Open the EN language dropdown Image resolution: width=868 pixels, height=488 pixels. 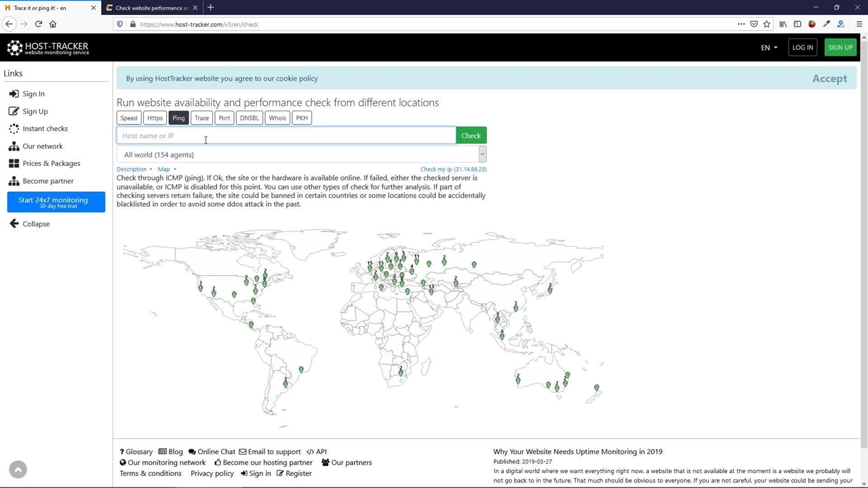(x=769, y=47)
